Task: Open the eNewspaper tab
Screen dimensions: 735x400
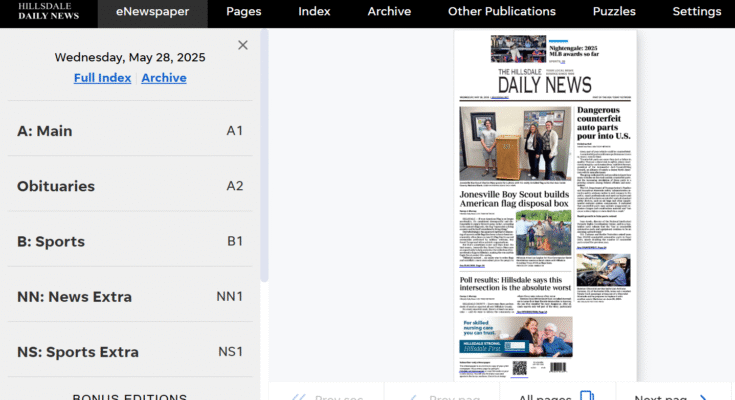Action: [x=153, y=12]
